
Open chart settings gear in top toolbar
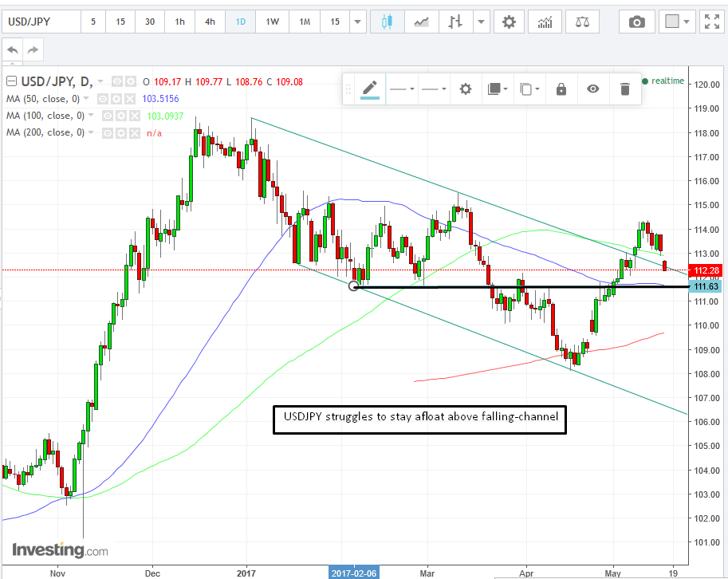pyautogui.click(x=509, y=22)
